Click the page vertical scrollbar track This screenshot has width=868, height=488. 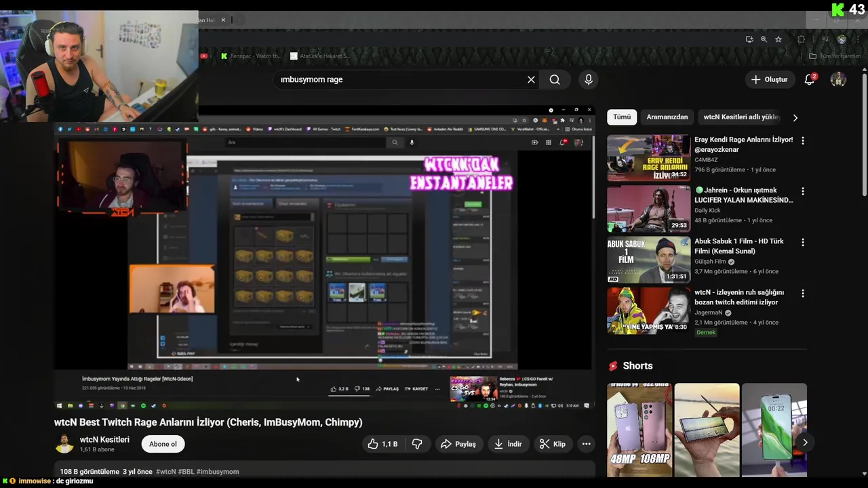coord(864,271)
